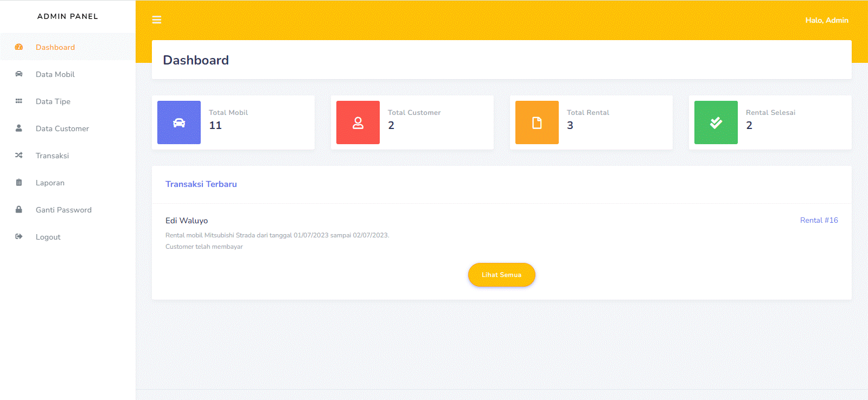This screenshot has height=400, width=868.
Task: Click the customer name Edi Waluyo
Action: click(x=187, y=221)
